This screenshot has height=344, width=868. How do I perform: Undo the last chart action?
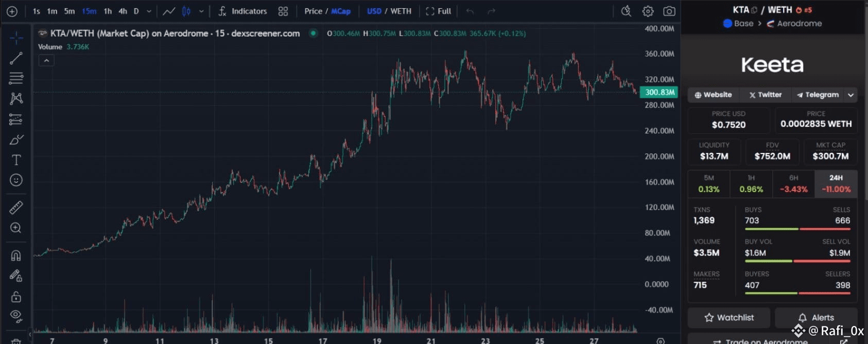pyautogui.click(x=470, y=11)
